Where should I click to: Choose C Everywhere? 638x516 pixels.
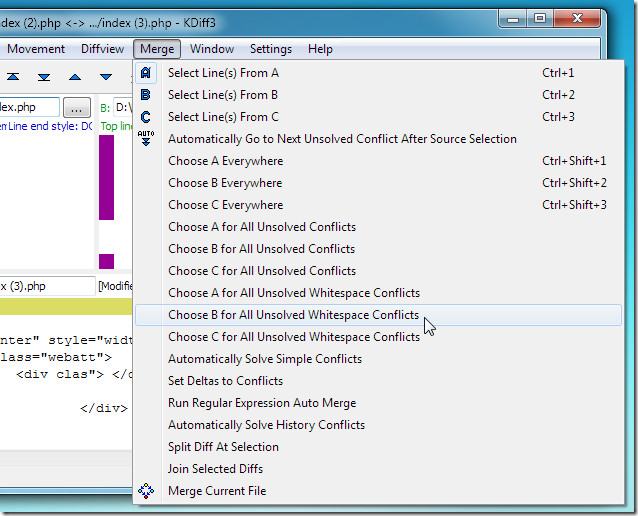point(378,205)
